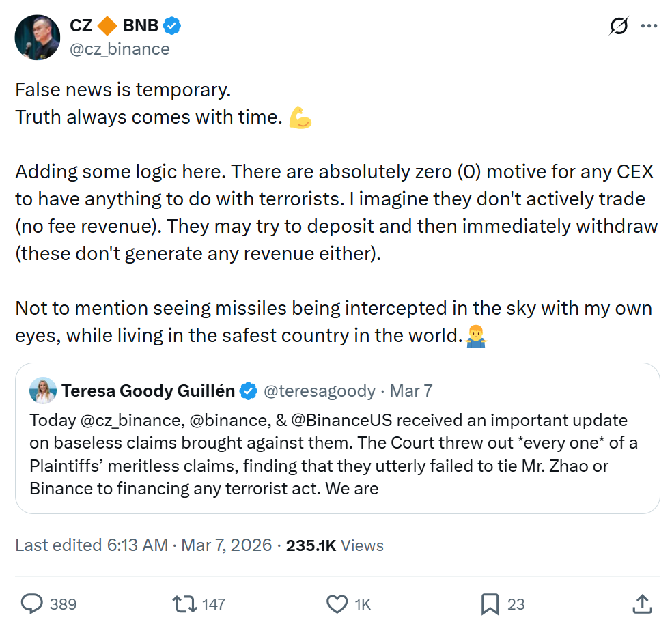Open the three-dot more options menu

(648, 27)
